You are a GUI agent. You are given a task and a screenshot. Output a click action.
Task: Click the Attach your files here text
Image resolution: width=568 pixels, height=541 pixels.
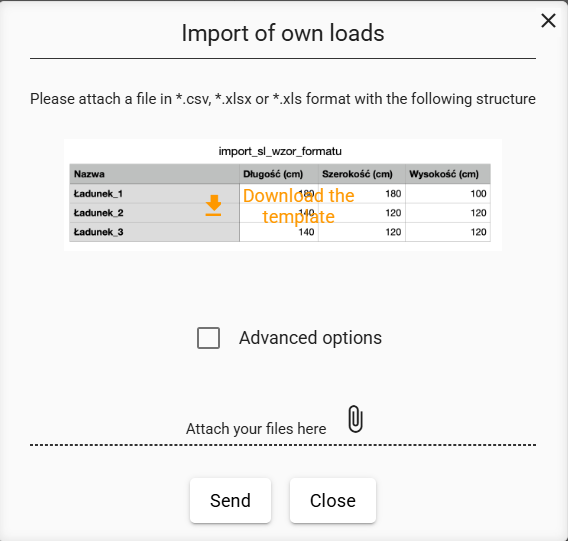click(256, 429)
